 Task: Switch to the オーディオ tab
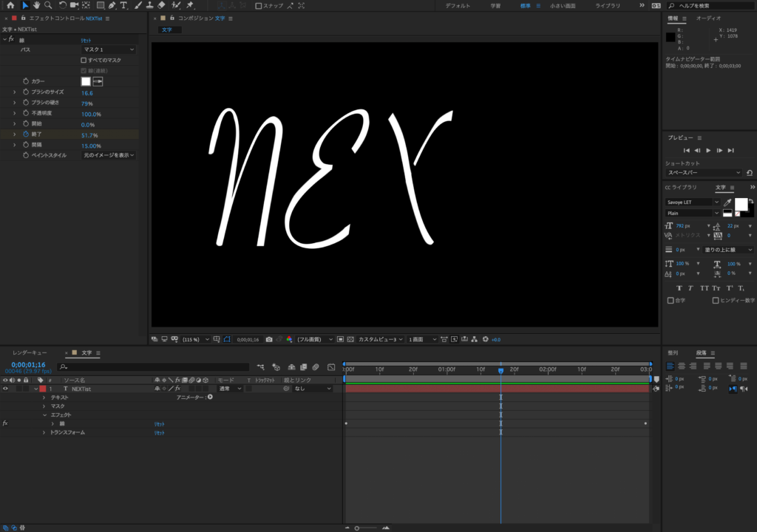[x=708, y=18]
